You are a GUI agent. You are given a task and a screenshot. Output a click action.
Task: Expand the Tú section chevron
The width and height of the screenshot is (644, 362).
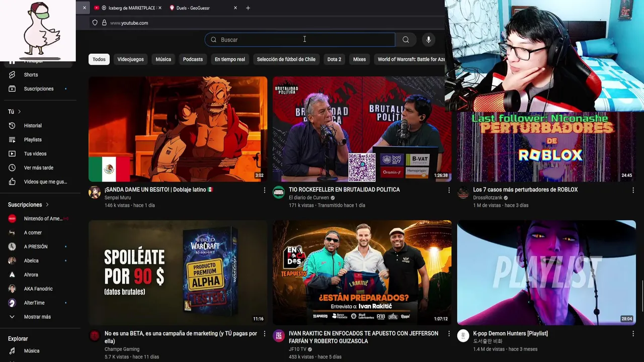click(x=19, y=112)
